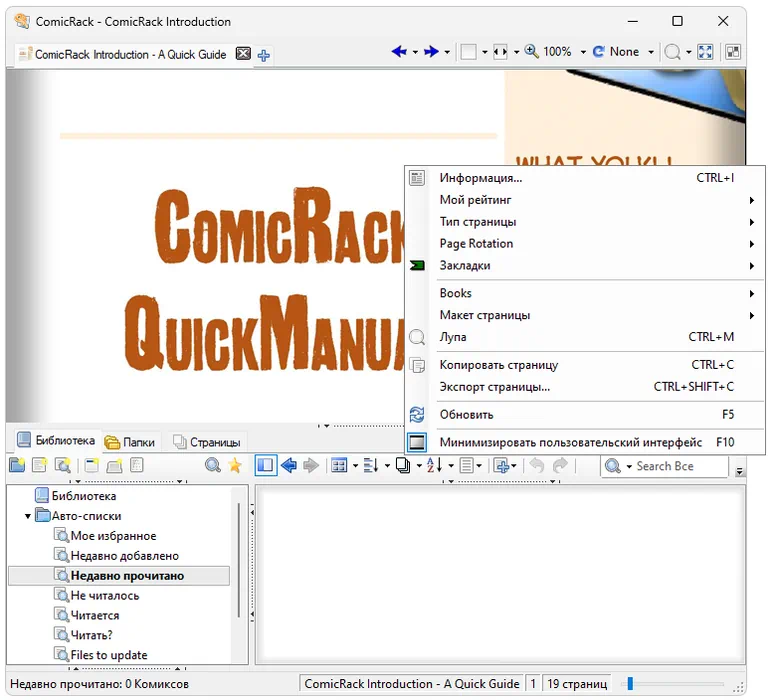772x700 pixels.
Task: Open the view mode dropdown arrow
Action: [355, 466]
